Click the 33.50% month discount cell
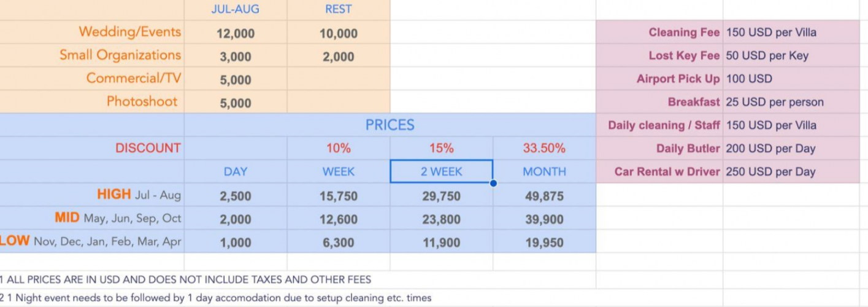This screenshot has width=868, height=307. (x=544, y=148)
